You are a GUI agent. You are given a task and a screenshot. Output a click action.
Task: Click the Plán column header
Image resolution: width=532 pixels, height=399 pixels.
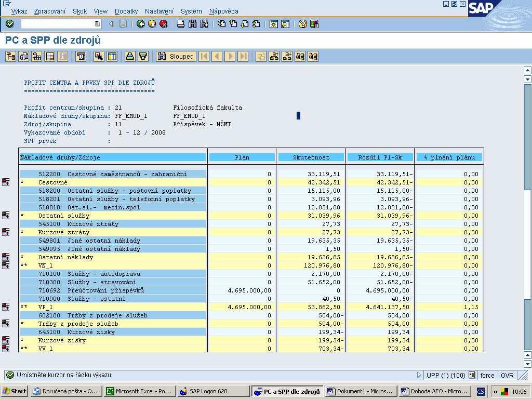[242, 157]
